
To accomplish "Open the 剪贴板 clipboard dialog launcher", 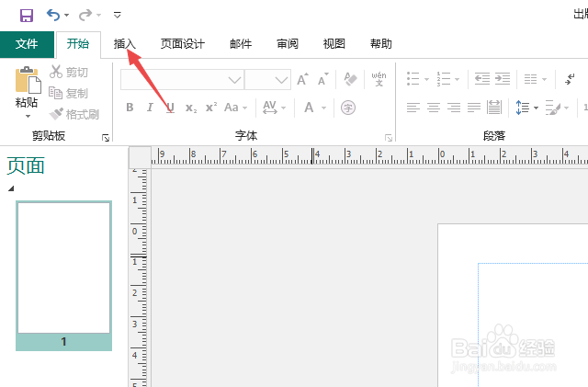I will click(x=106, y=139).
